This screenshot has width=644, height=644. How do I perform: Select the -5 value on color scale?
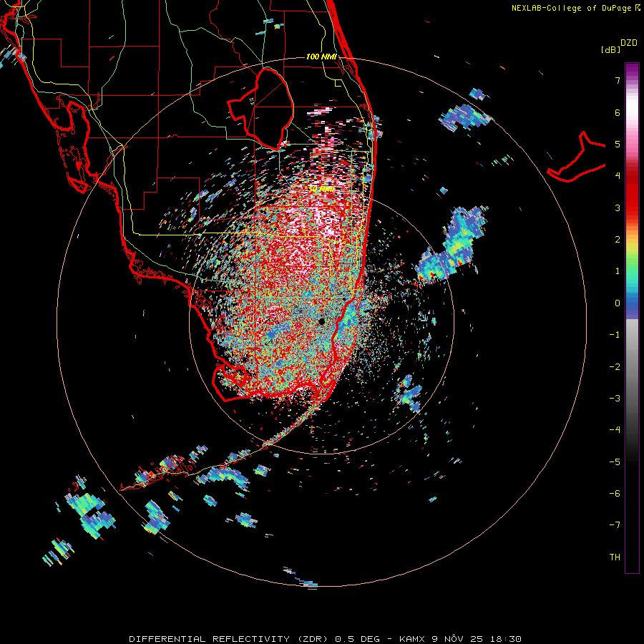coord(615,462)
